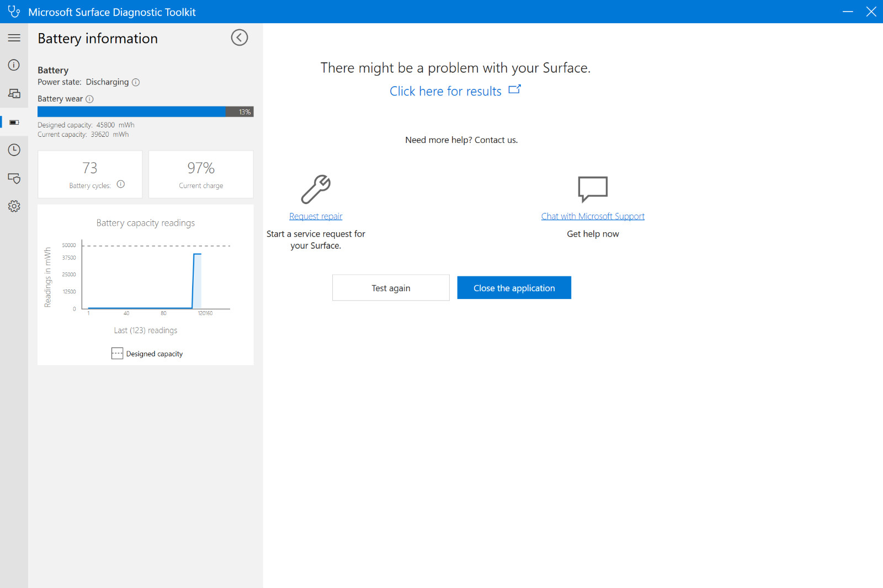Viewport: 883px width, 588px height.
Task: Click the Surface Diagnostic Toolkit stethoscope logo
Action: click(14, 12)
